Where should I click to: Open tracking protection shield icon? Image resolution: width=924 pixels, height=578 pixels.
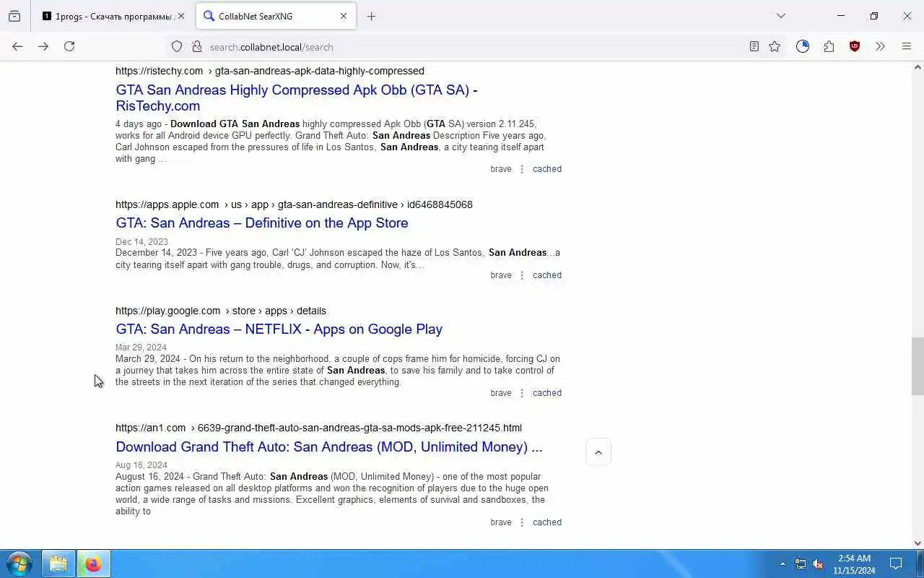[177, 46]
